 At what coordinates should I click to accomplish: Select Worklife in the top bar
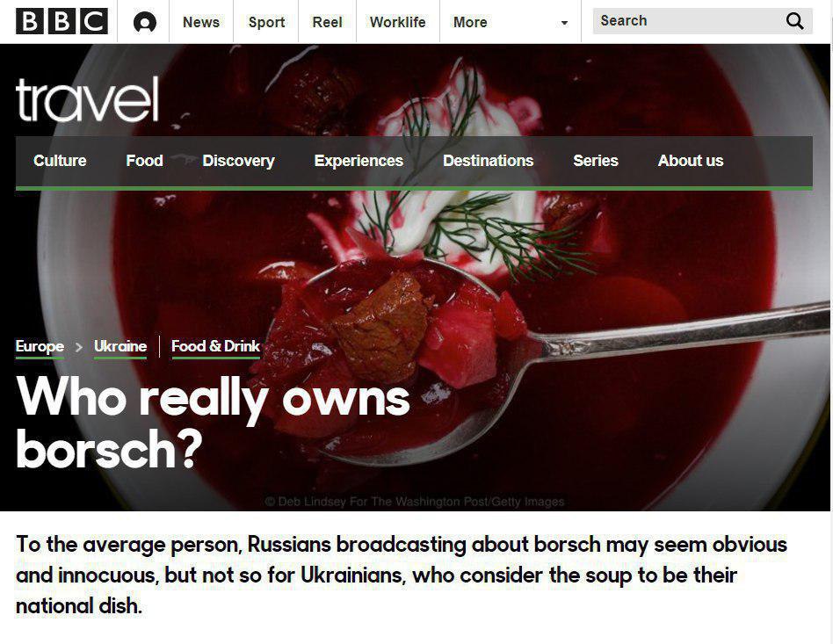click(x=397, y=22)
